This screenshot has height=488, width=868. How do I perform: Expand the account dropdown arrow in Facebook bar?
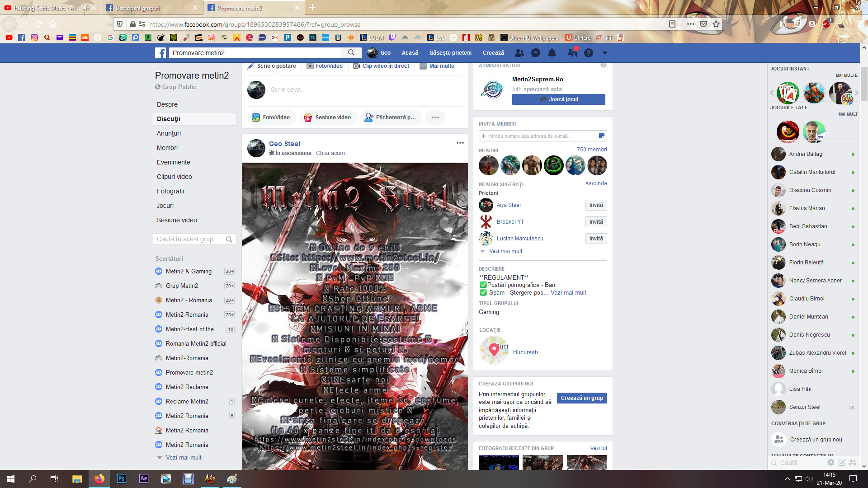[x=605, y=53]
